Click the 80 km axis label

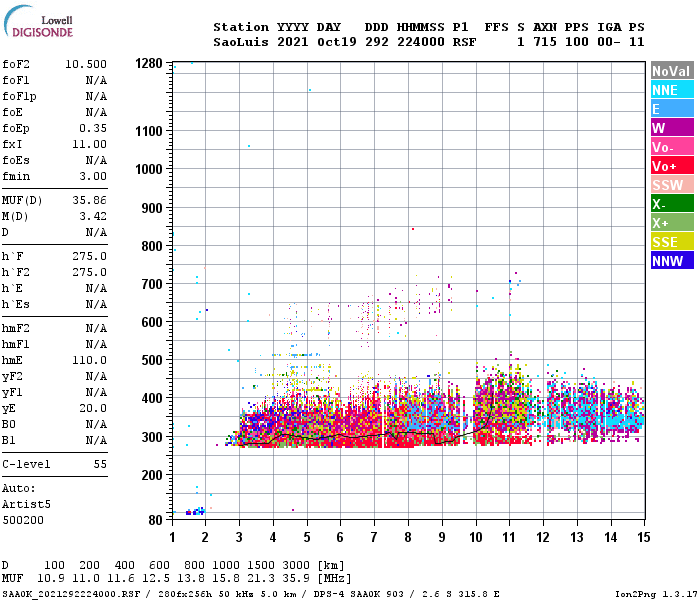pyautogui.click(x=156, y=520)
